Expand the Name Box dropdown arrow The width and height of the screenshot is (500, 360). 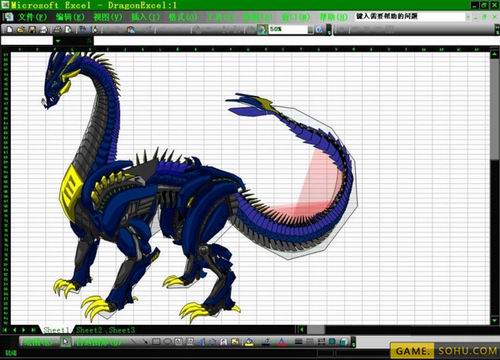click(58, 41)
